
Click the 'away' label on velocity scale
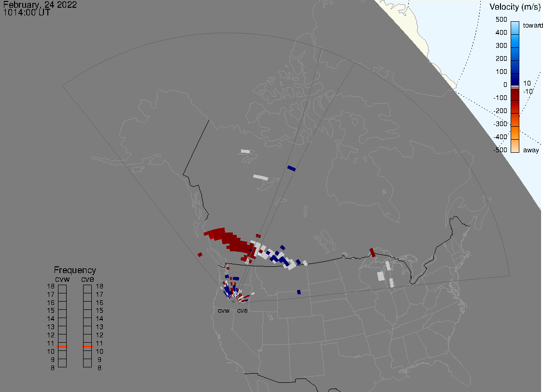click(531, 150)
